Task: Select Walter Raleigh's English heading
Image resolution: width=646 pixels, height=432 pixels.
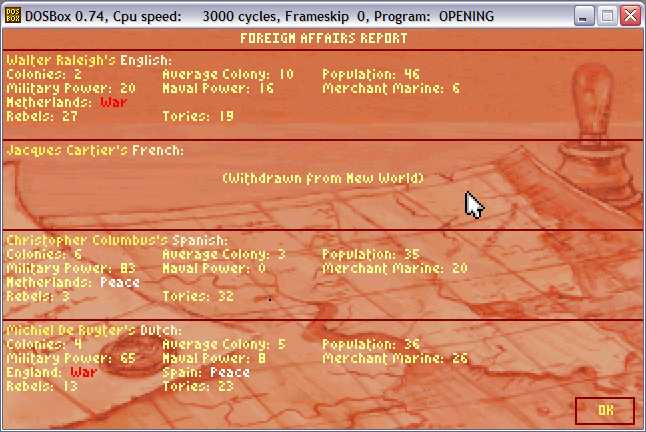Action: click(x=89, y=60)
